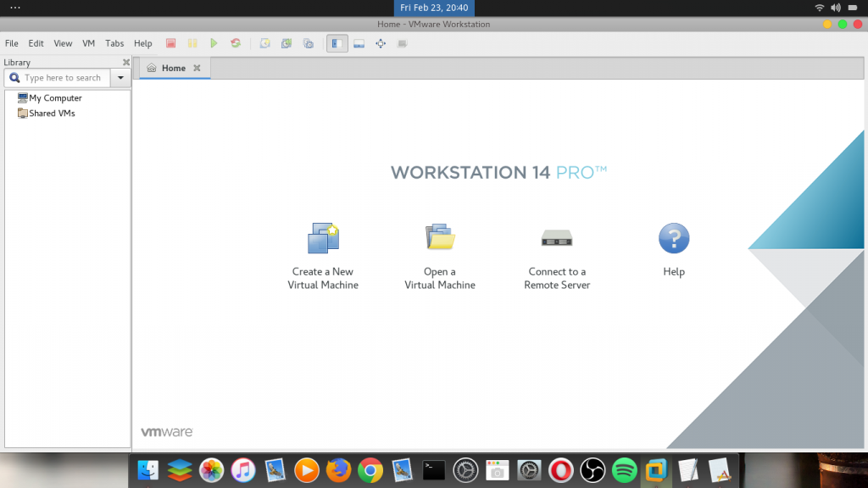Revert the VM to its snapshot
The width and height of the screenshot is (868, 488).
287,43
